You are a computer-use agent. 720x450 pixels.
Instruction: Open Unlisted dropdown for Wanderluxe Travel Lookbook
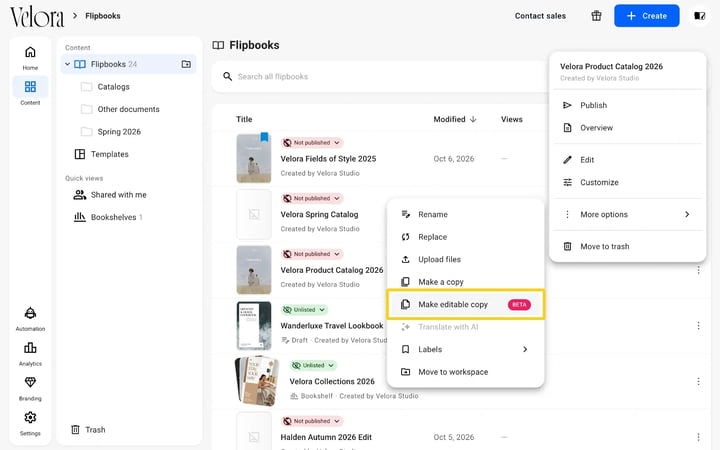coord(304,310)
